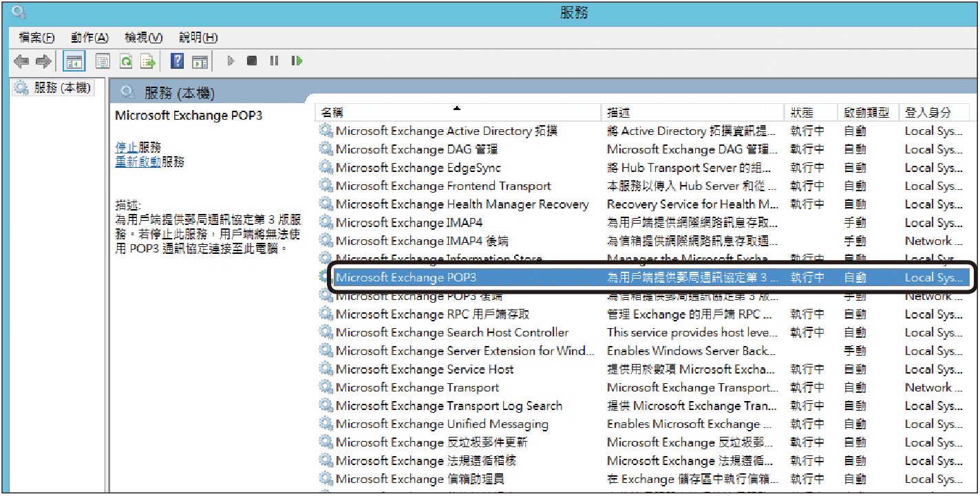Select Microsoft Exchange DAG 管理 row
The image size is (980, 496).
click(644, 149)
